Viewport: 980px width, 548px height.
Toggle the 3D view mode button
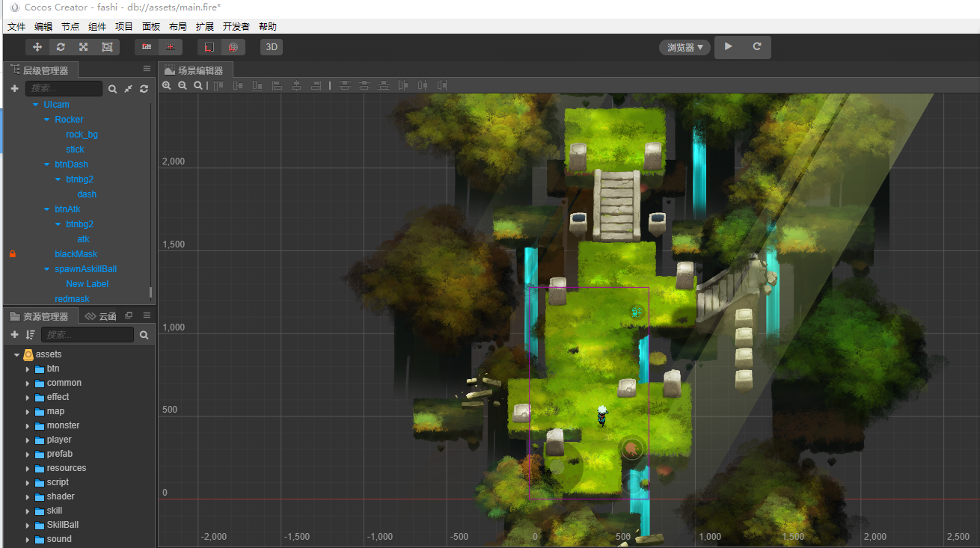[271, 46]
